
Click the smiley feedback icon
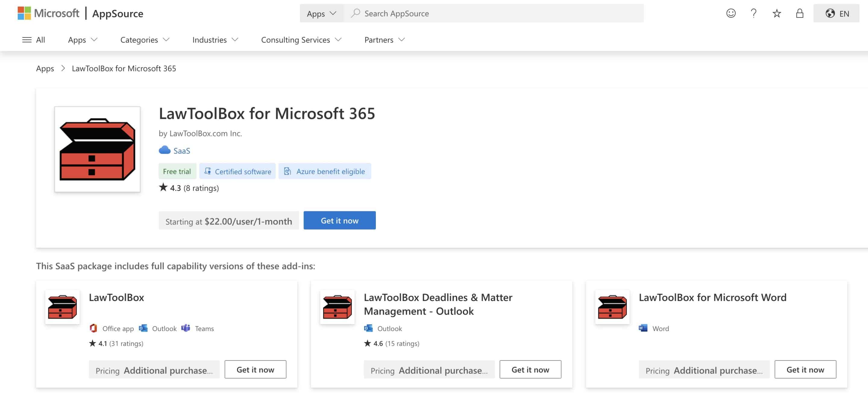[x=731, y=14]
